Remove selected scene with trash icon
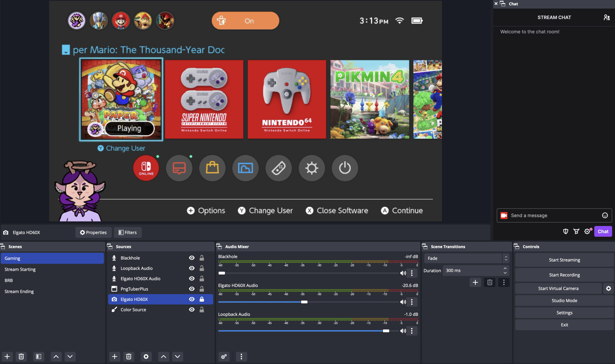Screen dimensions: 615x364 pos(21,356)
